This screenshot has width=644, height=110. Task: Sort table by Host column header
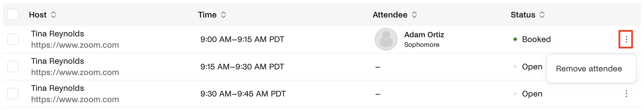click(38, 15)
